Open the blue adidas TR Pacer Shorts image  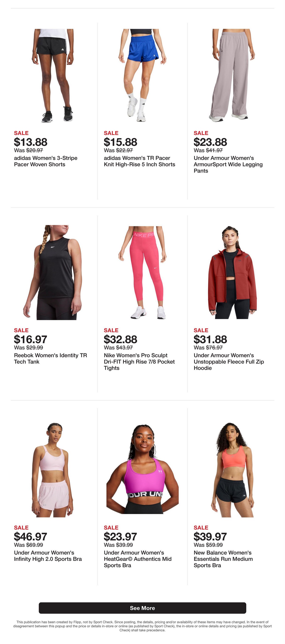click(x=142, y=75)
